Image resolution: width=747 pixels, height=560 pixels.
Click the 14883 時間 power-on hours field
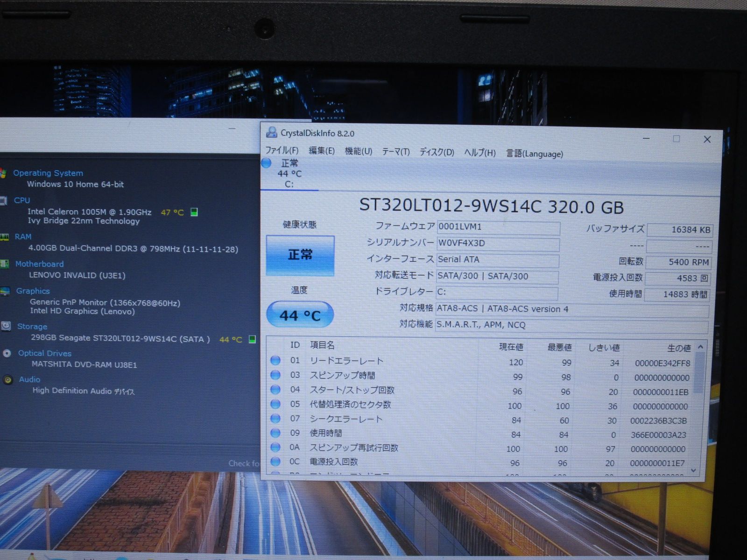[x=677, y=294]
